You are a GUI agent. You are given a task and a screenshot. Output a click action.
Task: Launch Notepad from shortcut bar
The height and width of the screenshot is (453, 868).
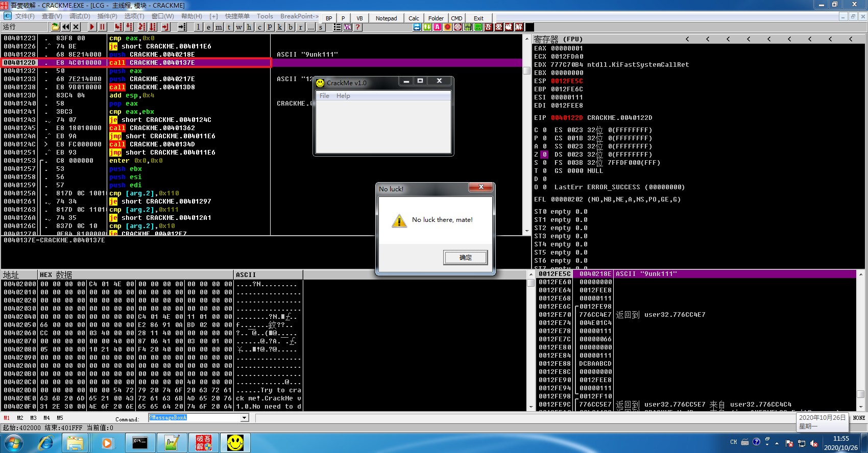point(386,18)
